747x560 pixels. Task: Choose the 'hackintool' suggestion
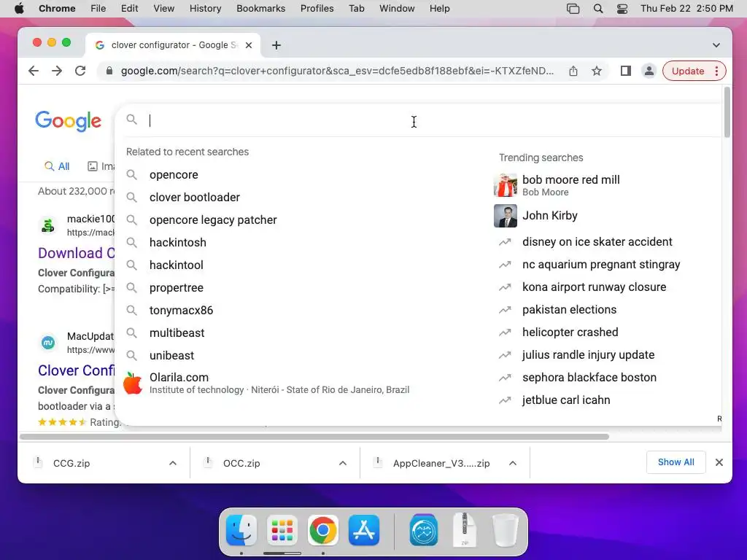coord(177,265)
